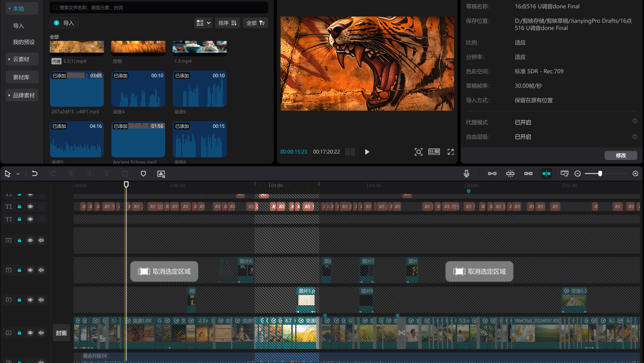Toggle the highlighted preview axis button
The image size is (644, 363).
pos(546,174)
